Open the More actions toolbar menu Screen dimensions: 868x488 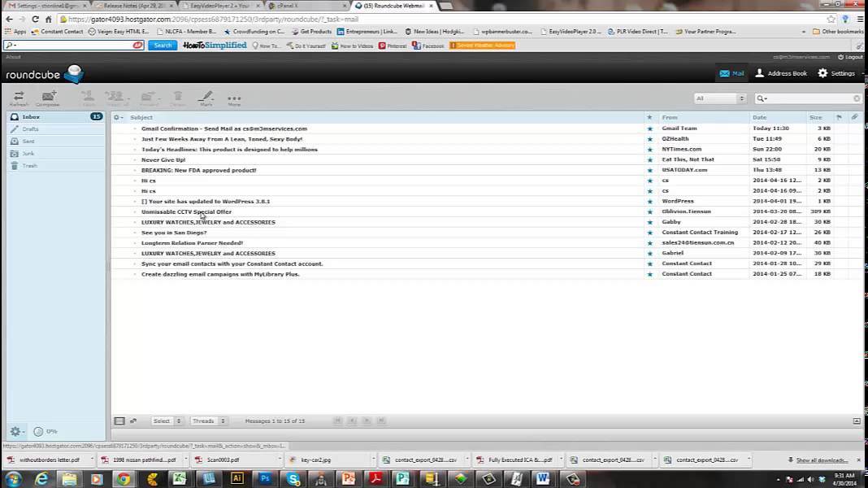[234, 99]
